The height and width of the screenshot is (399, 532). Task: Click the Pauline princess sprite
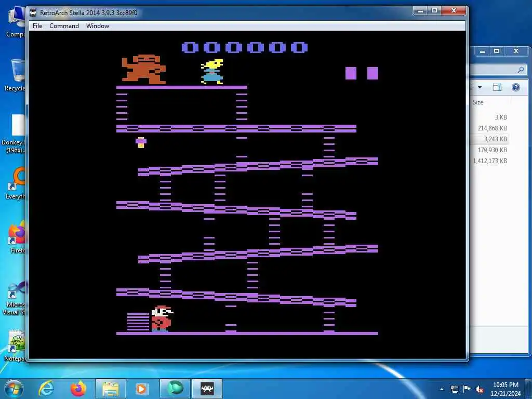pos(212,72)
